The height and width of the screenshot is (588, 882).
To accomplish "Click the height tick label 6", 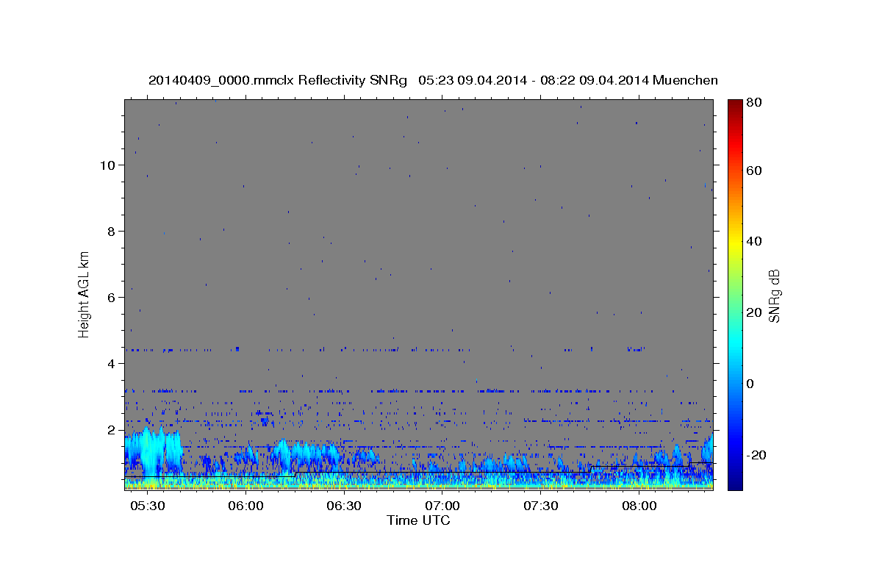I will click(x=110, y=297).
